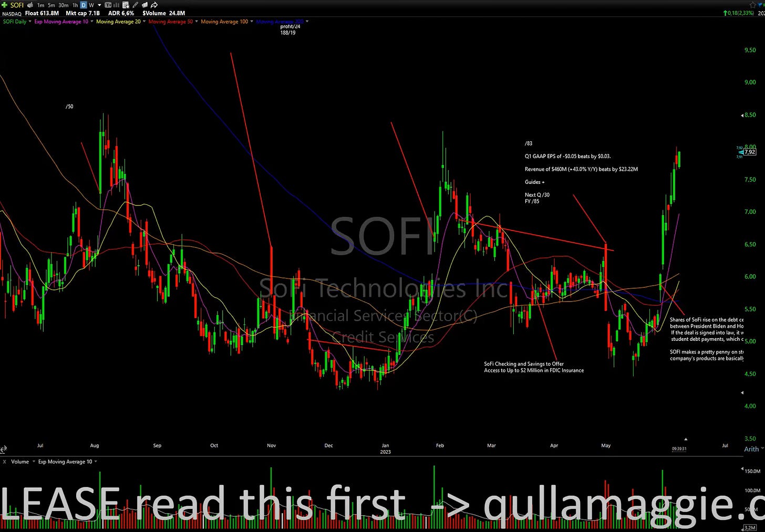Click the ADR 6,6% readout
The height and width of the screenshot is (532, 765).
(x=121, y=13)
